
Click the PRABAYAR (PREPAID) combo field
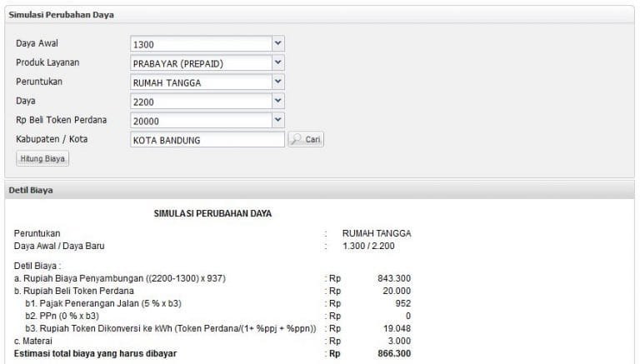201,63
